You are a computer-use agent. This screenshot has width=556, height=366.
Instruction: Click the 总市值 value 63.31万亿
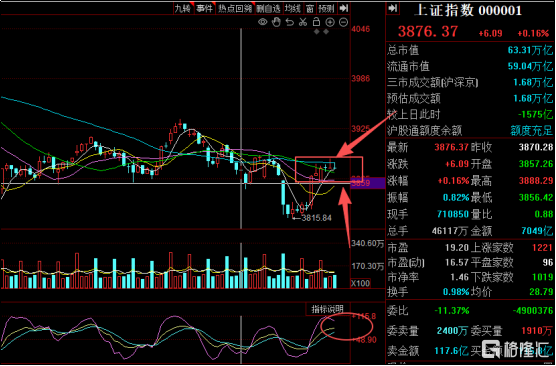pyautogui.click(x=530, y=50)
